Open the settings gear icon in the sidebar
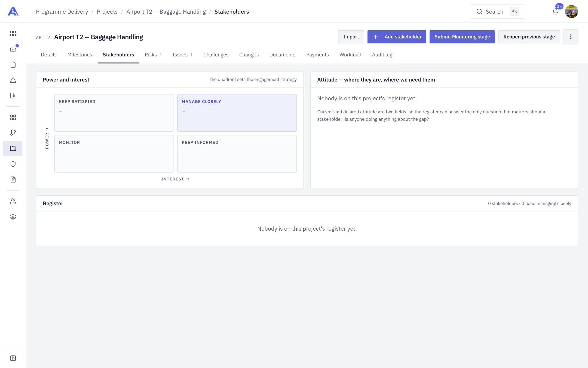Screen dimensions: 588x368 [x=13, y=217]
